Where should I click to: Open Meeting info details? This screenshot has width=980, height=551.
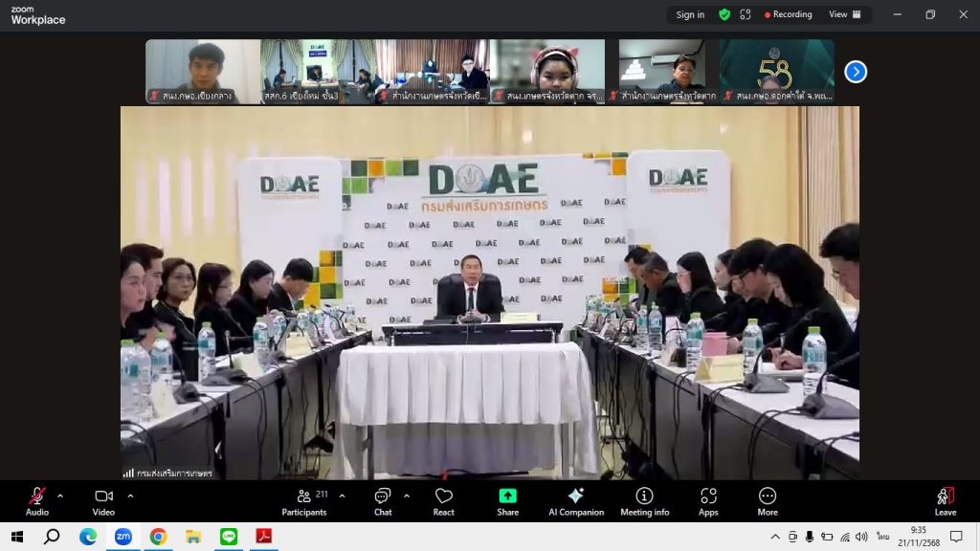(x=644, y=501)
